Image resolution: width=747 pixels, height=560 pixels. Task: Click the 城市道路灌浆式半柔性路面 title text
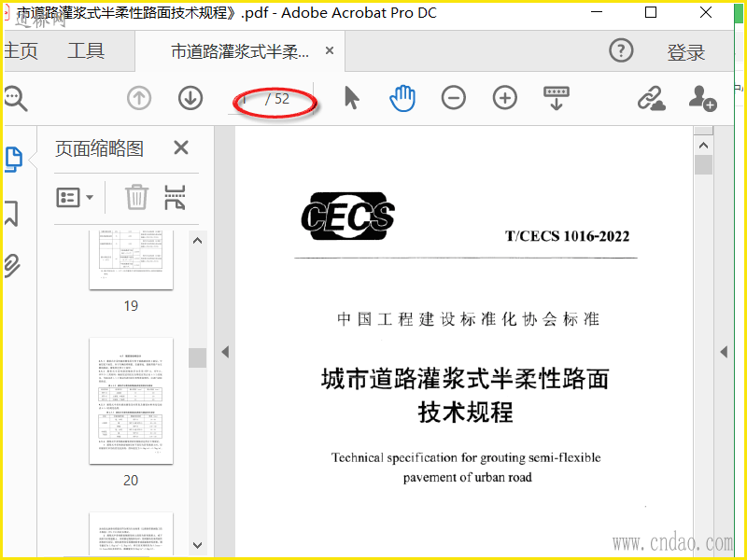[465, 379]
